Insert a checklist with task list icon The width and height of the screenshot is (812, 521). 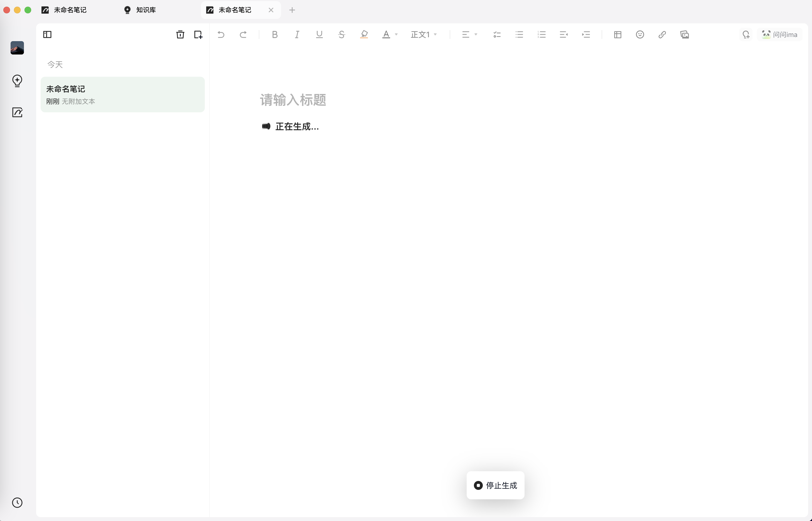pyautogui.click(x=497, y=34)
